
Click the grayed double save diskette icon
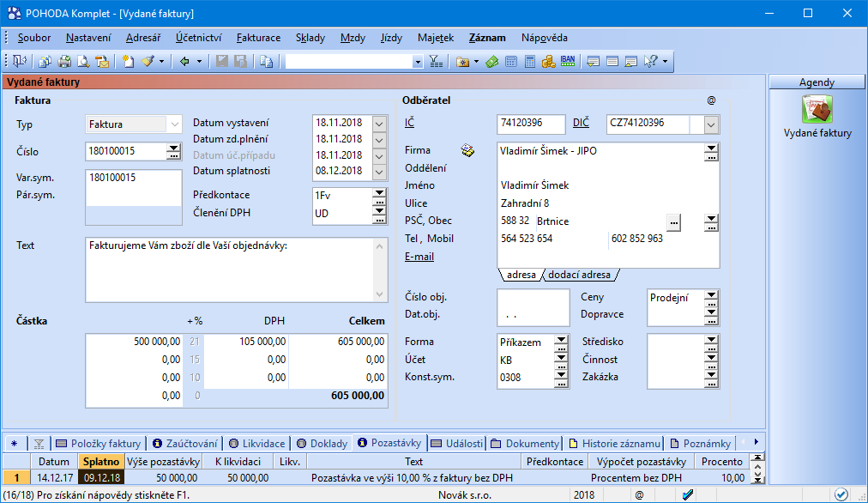(x=241, y=62)
